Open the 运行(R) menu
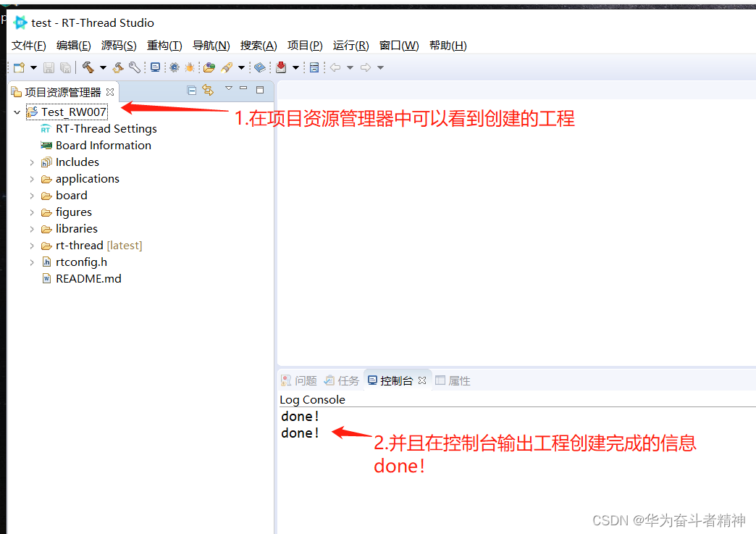756x534 pixels. tap(350, 46)
